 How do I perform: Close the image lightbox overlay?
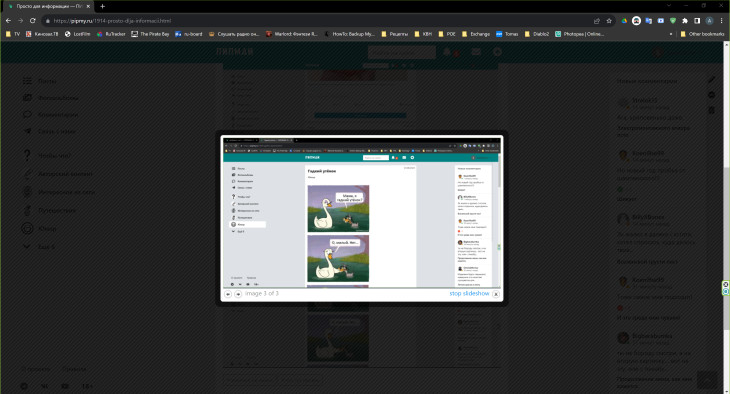tap(496, 294)
